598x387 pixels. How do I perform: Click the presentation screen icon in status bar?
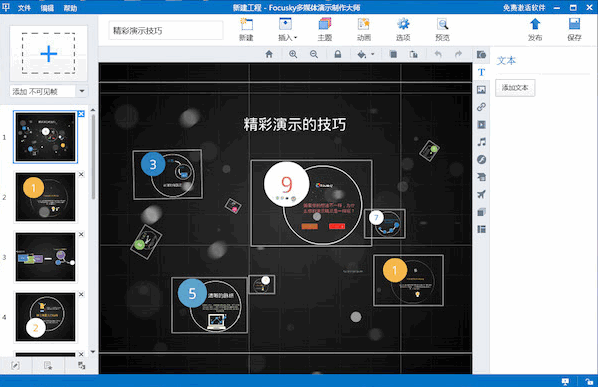coord(565,381)
